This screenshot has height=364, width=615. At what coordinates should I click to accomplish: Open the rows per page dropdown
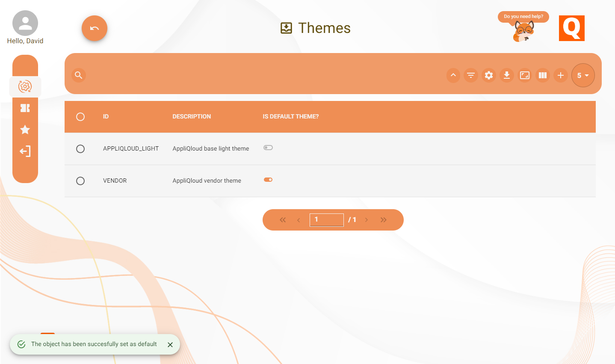click(582, 75)
